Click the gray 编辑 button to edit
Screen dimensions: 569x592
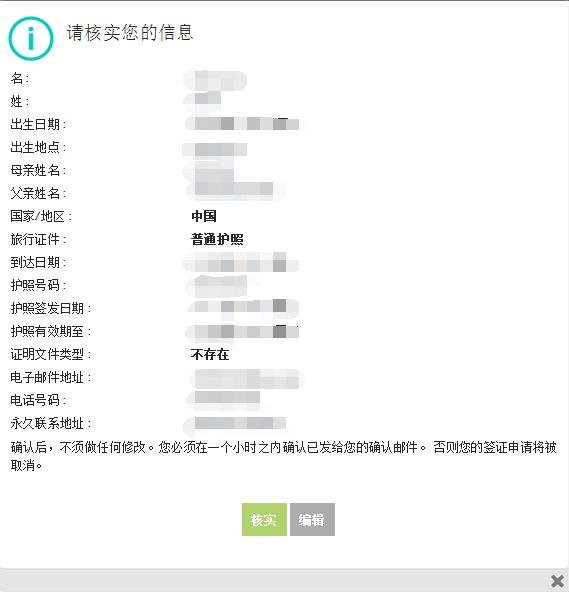[312, 520]
